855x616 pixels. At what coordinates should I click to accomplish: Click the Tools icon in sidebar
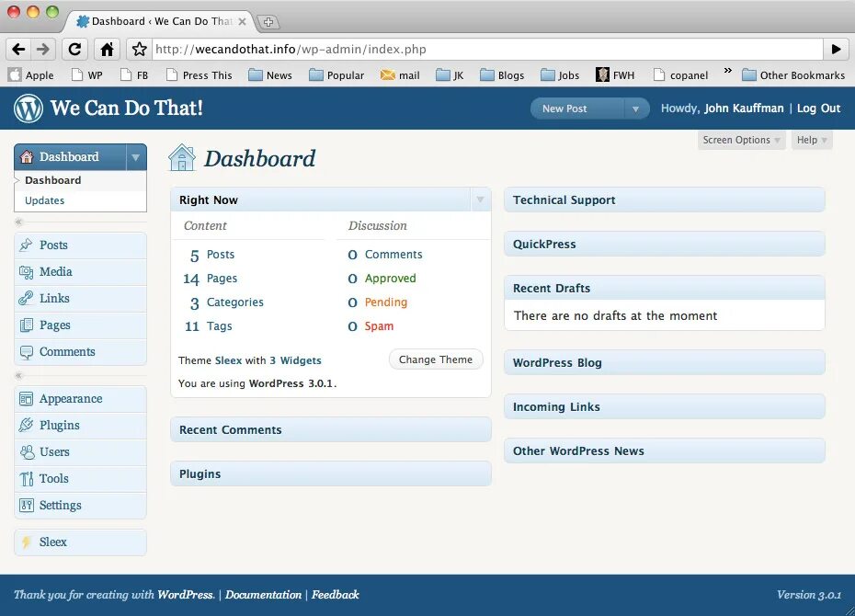(26, 479)
